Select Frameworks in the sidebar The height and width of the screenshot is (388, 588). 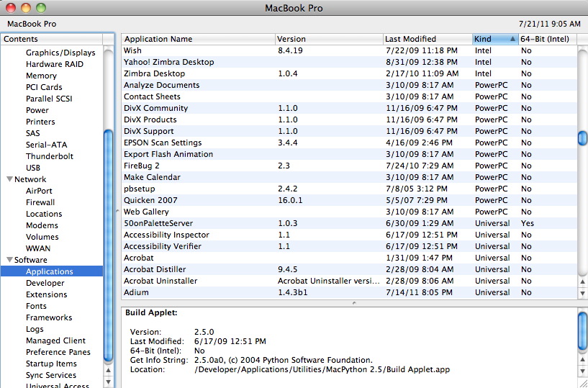(49, 317)
